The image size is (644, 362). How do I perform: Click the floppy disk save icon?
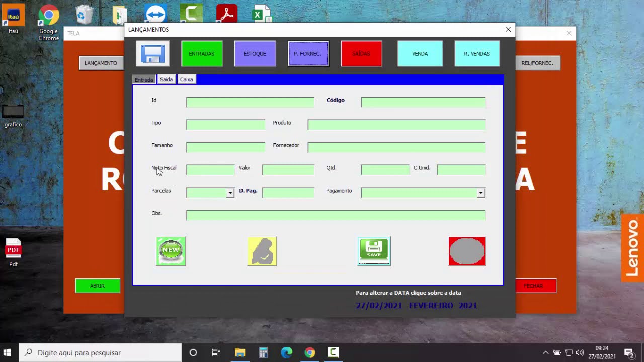(152, 53)
